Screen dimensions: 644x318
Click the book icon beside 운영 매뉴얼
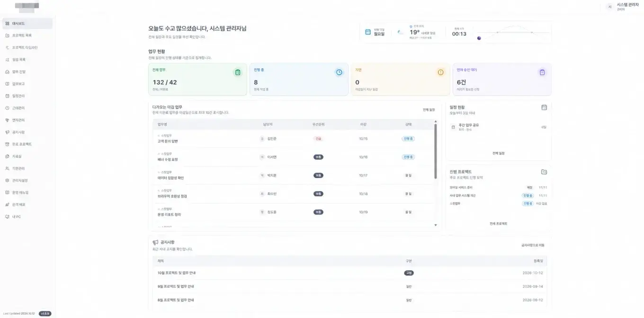point(7,192)
